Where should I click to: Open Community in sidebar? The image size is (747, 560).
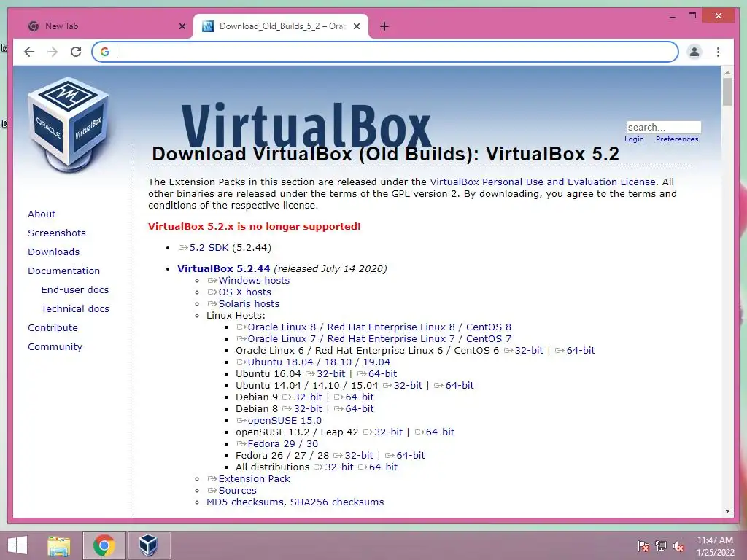coord(55,347)
